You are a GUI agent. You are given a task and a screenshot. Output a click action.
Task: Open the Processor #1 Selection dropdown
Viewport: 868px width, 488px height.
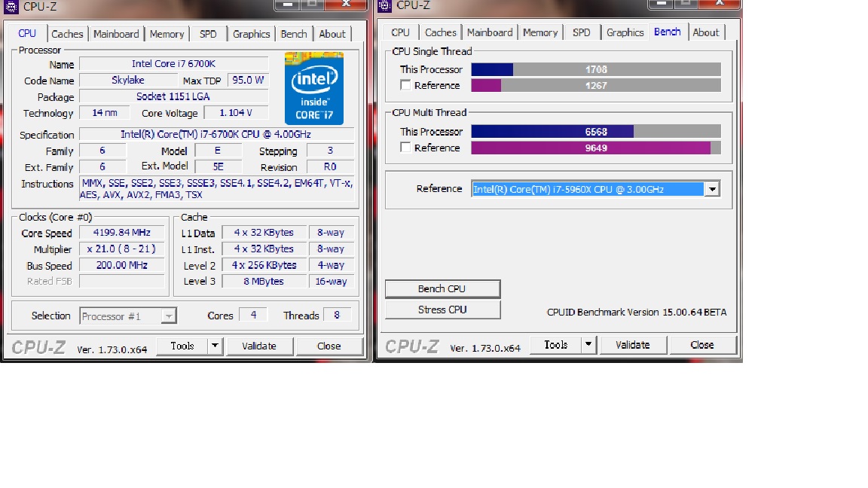pyautogui.click(x=169, y=316)
